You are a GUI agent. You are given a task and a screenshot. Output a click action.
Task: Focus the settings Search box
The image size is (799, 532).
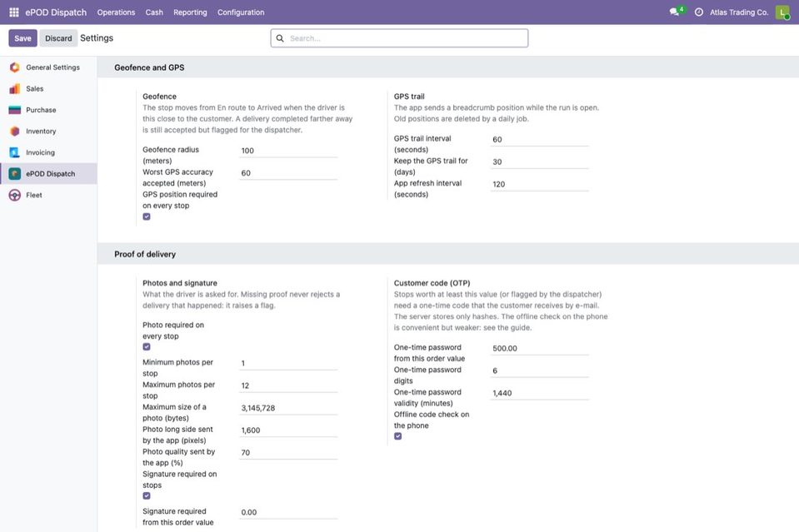(x=400, y=38)
